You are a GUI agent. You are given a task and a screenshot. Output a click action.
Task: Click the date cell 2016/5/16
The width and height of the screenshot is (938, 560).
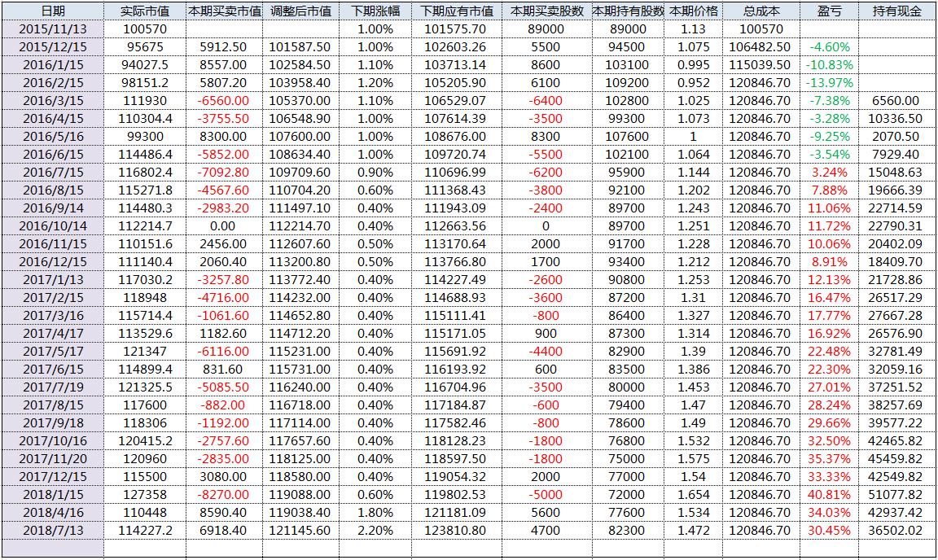(53, 137)
